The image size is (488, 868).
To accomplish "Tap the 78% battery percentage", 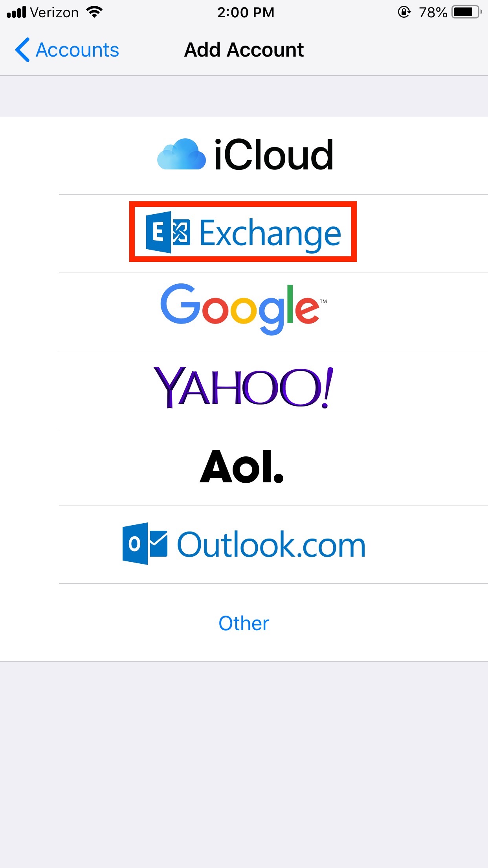I will tap(433, 13).
